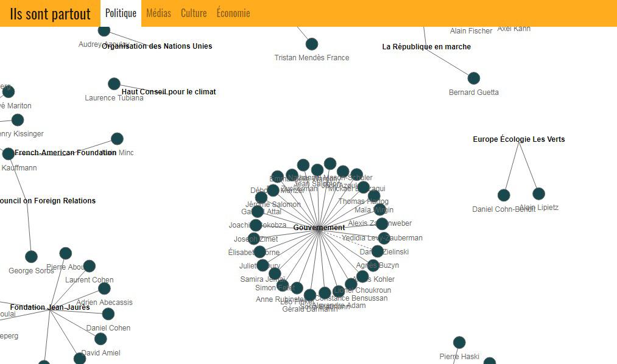Select the Daniel Cohen node circle
This screenshot has height=364, width=617.
pyautogui.click(x=108, y=313)
